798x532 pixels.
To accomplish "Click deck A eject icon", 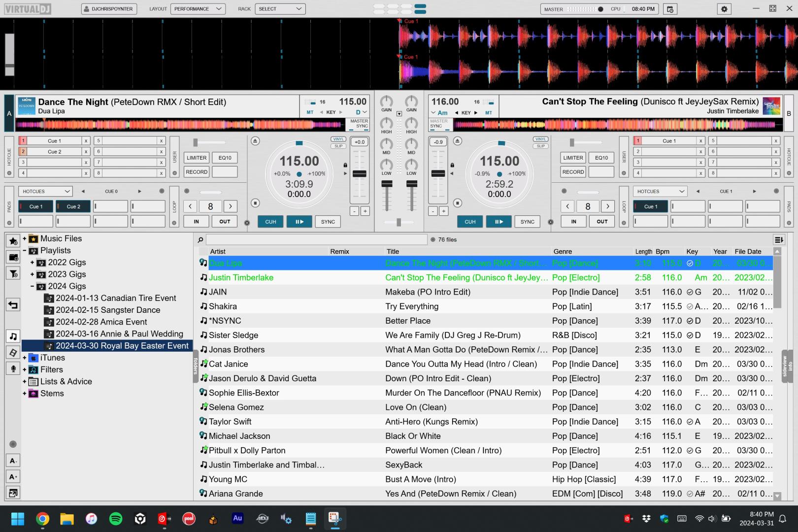I will pyautogui.click(x=255, y=141).
